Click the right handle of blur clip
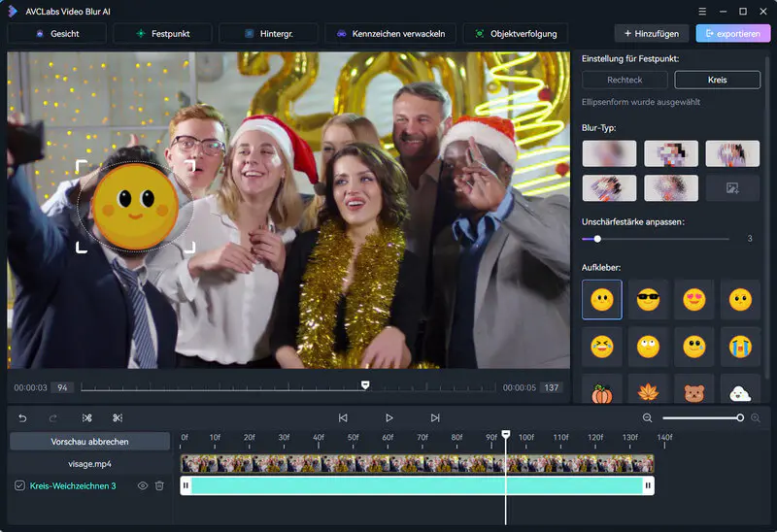Screen dimensions: 777x532 [x=648, y=485]
